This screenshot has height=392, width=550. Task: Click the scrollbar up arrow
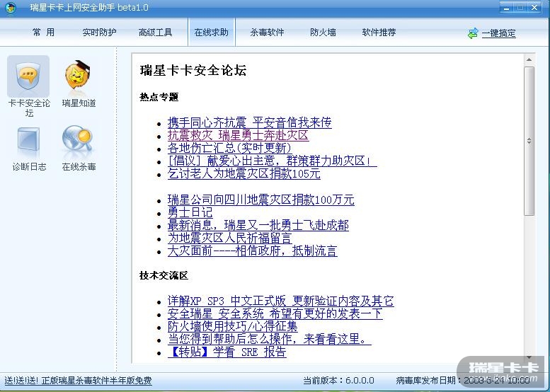pyautogui.click(x=529, y=60)
